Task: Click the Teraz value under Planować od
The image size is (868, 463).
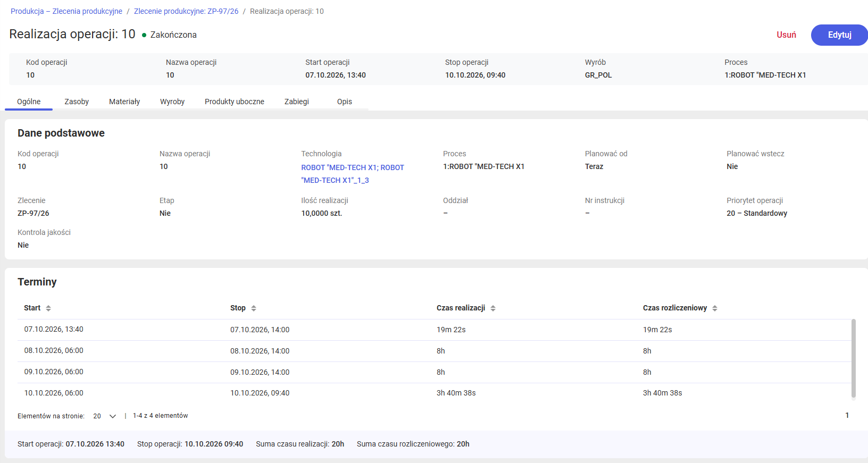Action: click(594, 167)
